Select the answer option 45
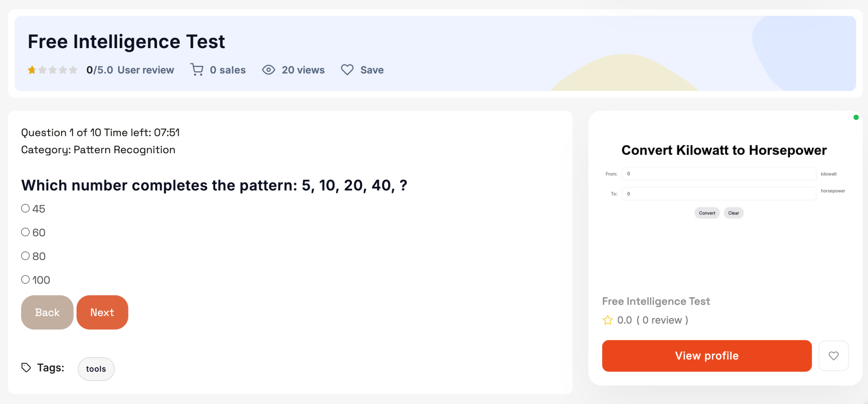868x404 pixels. [x=25, y=208]
